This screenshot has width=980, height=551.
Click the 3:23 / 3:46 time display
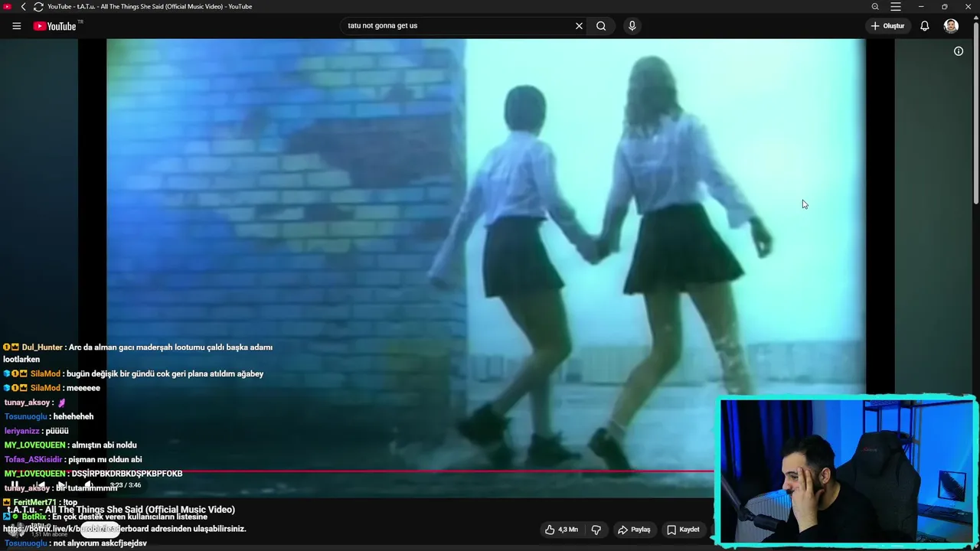pyautogui.click(x=125, y=485)
